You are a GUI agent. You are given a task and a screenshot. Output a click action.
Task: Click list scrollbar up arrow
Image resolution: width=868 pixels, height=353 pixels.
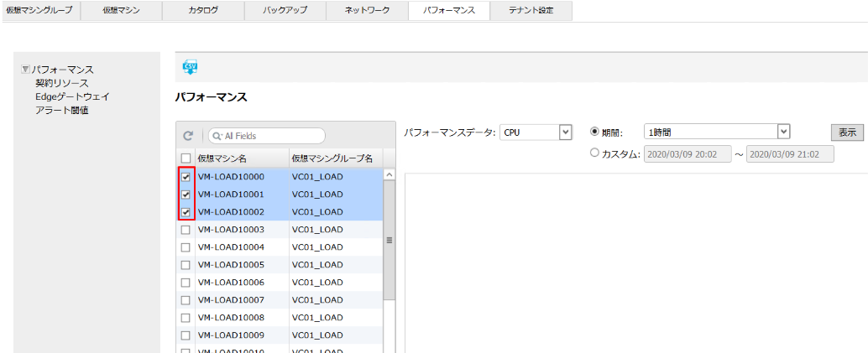pos(389,174)
